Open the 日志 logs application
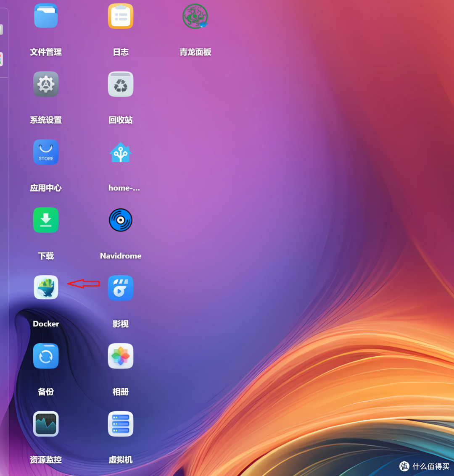Viewport: 454px width, 476px height. [121, 16]
